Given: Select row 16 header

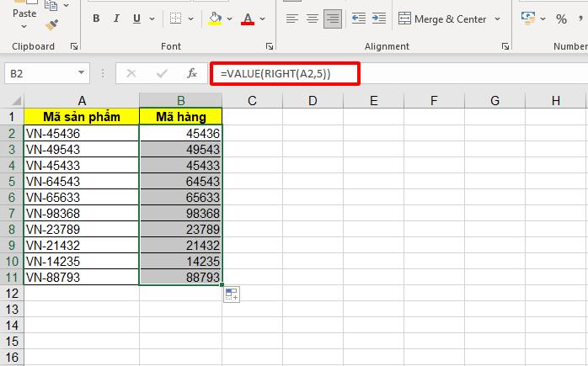Looking at the screenshot, I should (x=12, y=358).
